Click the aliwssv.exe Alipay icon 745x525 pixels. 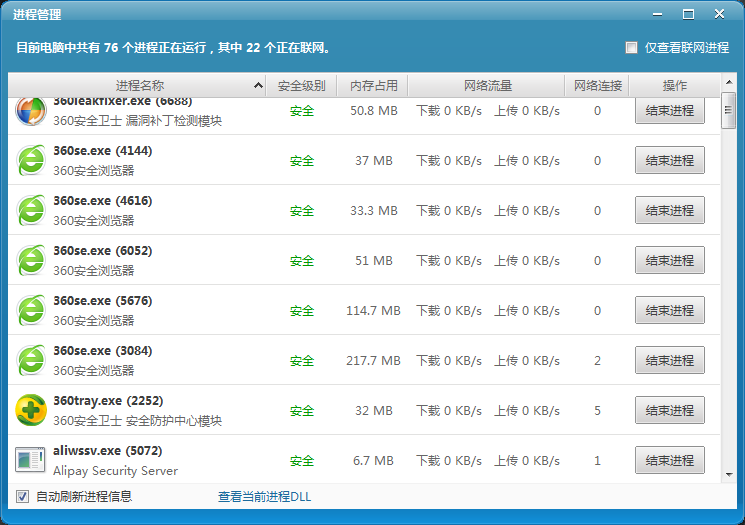(31, 460)
